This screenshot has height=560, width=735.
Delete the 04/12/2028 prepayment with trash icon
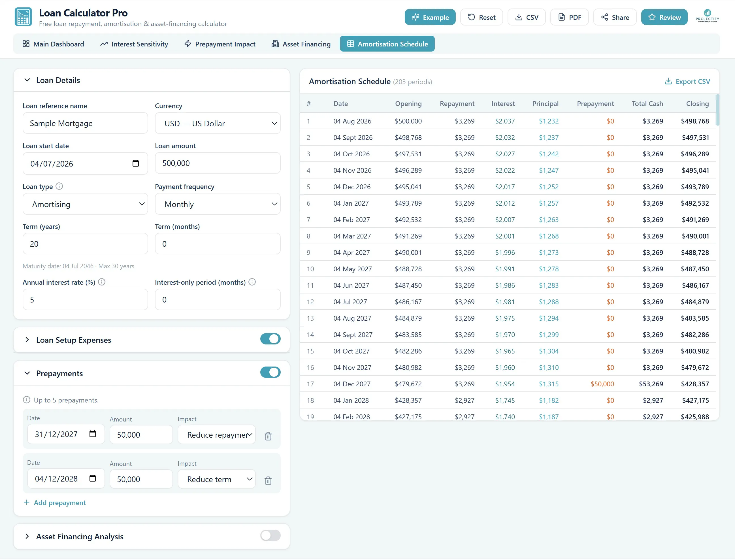click(268, 480)
